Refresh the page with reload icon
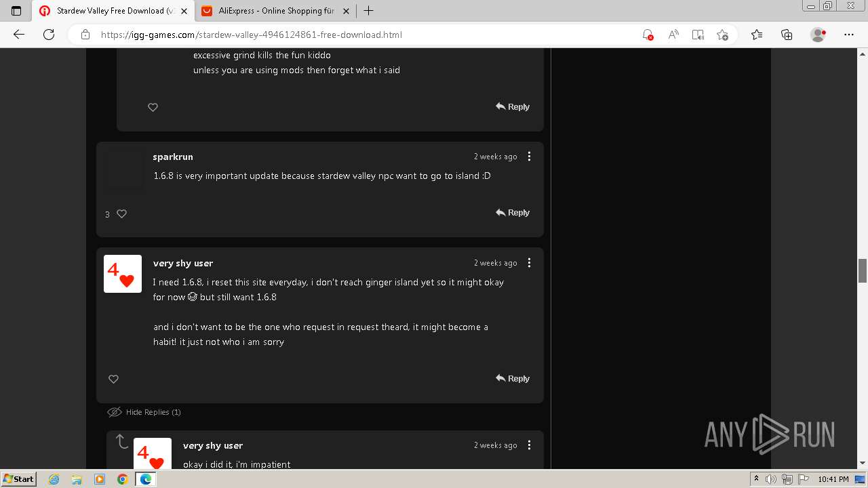The height and width of the screenshot is (488, 868). (49, 35)
